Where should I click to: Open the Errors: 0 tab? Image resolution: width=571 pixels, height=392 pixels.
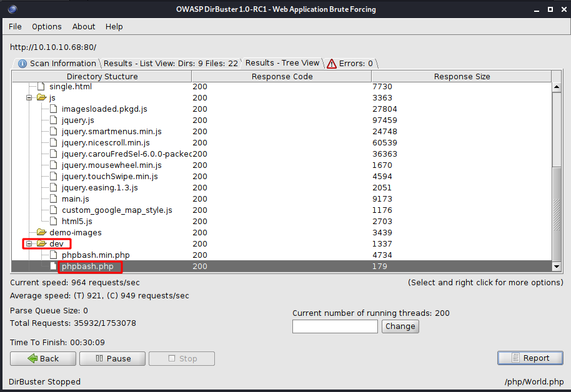tap(350, 63)
